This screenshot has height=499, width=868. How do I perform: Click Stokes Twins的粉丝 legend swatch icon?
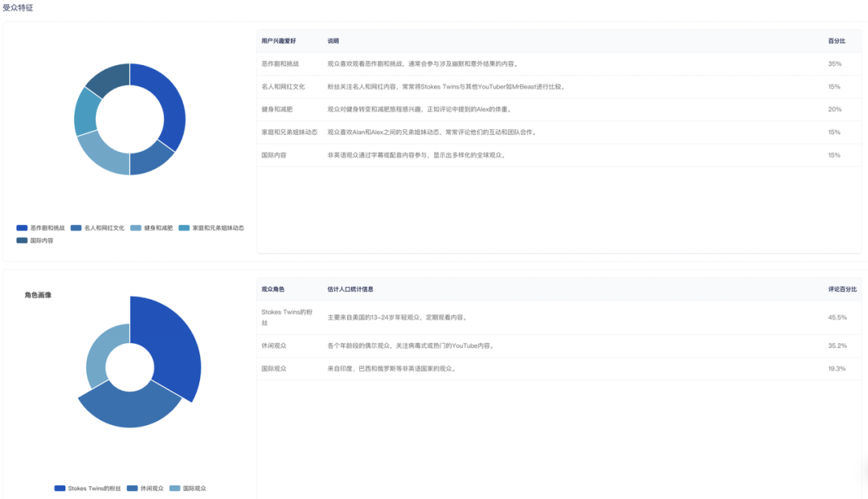[x=59, y=489]
